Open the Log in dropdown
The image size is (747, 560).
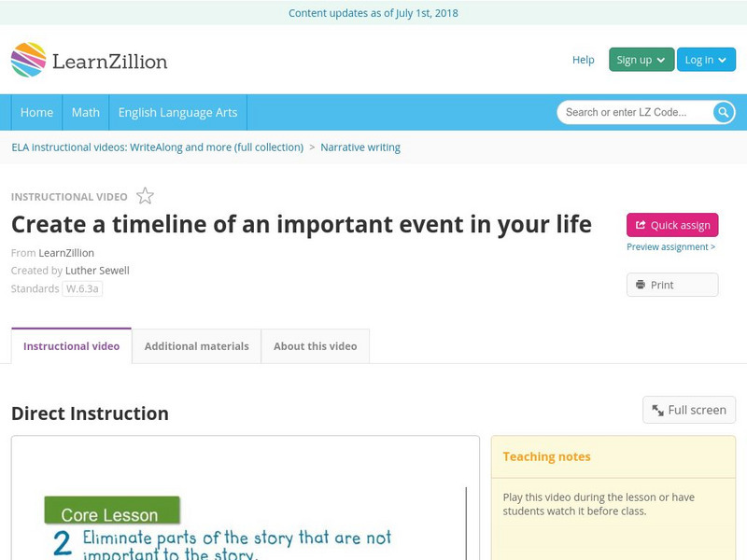[x=705, y=59]
